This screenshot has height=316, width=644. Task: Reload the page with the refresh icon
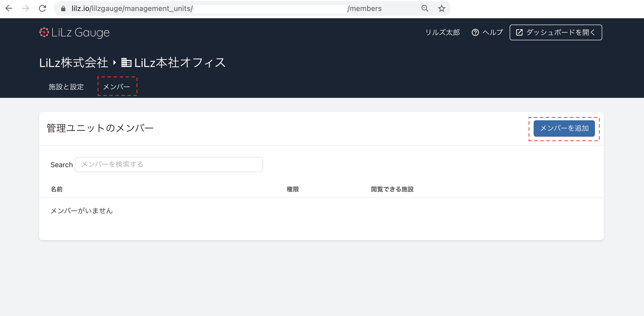(x=42, y=8)
